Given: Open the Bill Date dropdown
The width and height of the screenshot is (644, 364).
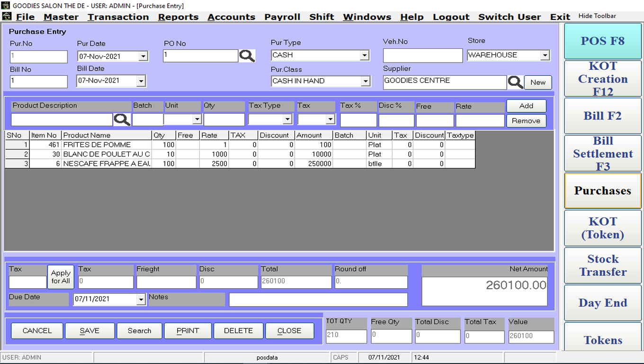Looking at the screenshot, I should [141, 81].
